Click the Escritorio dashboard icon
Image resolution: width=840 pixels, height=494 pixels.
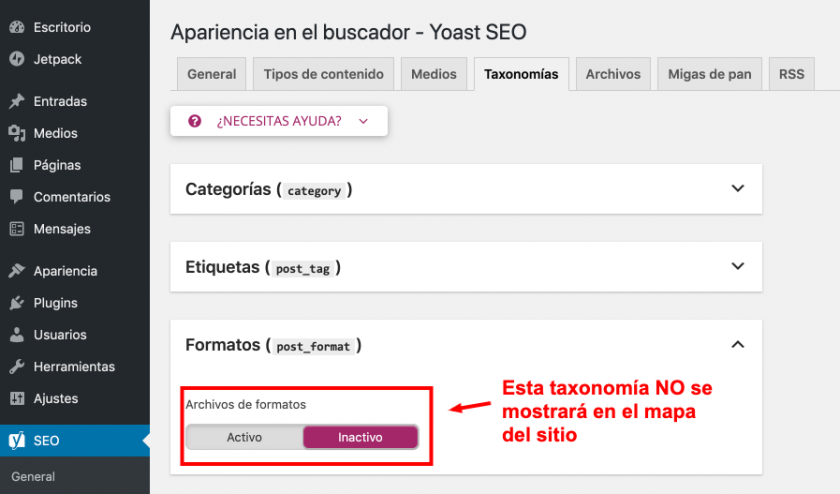point(17,27)
